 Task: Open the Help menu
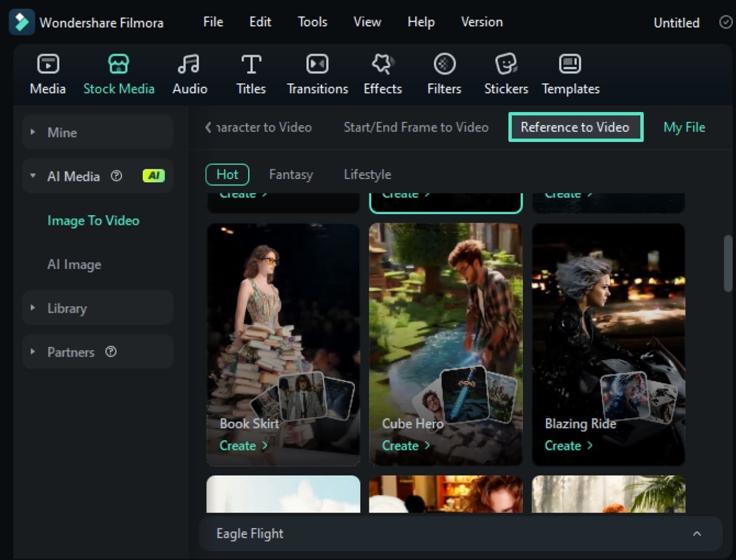(421, 22)
